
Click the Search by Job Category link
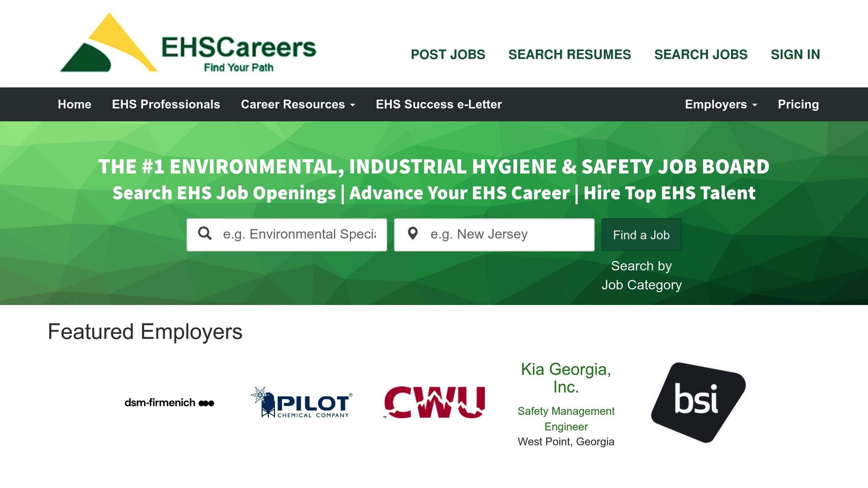point(641,275)
